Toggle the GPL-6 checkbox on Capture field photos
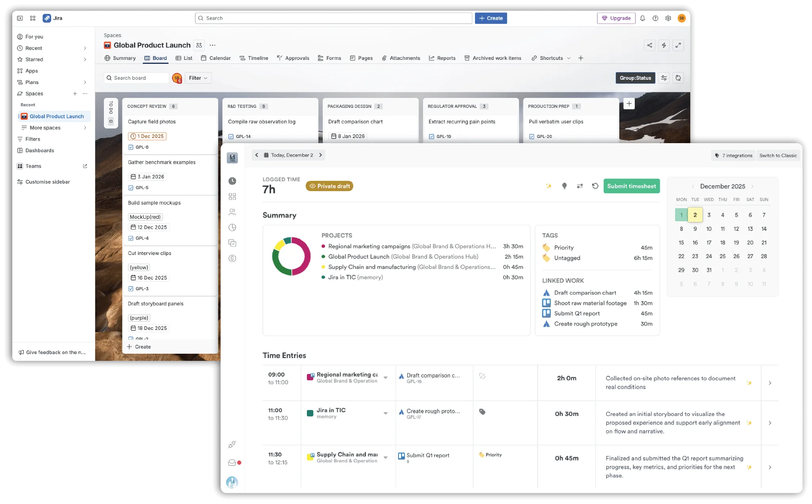Viewport: 812px width, 504px height. pos(131,147)
